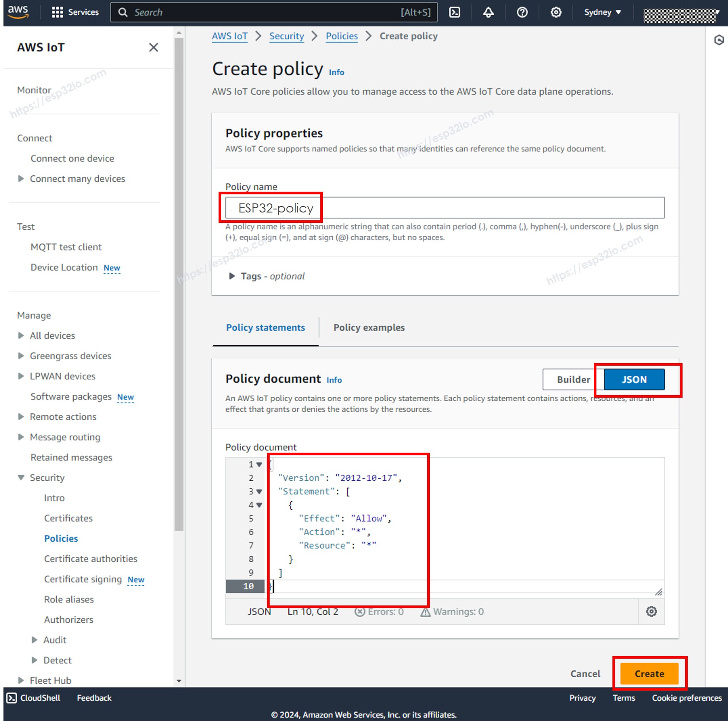Open the top bar Settings gear icon
Screen dimensions: 728x721
(555, 12)
